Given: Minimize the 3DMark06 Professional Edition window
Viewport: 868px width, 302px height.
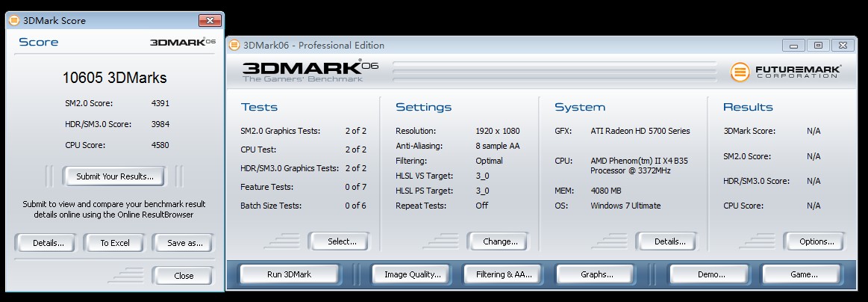Looking at the screenshot, I should coord(793,46).
